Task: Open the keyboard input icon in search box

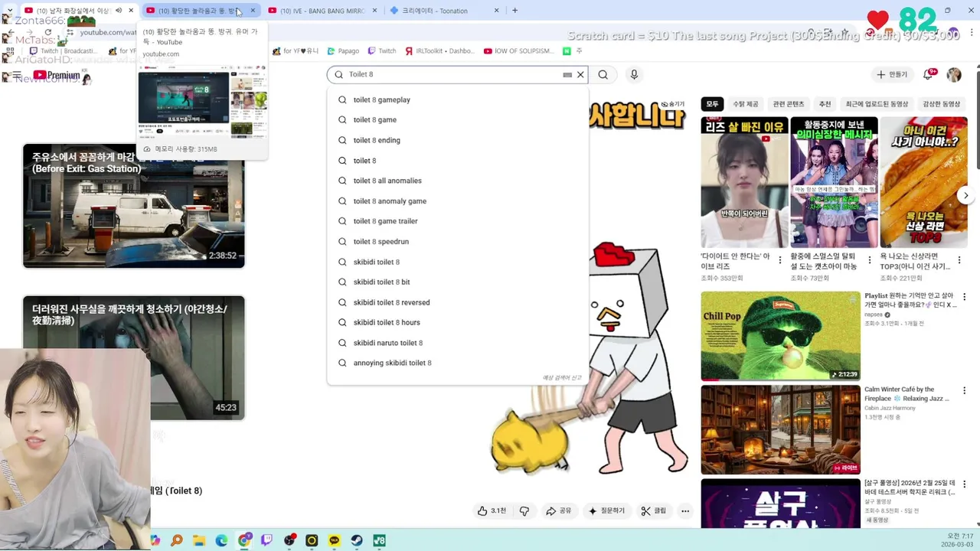Action: (x=567, y=75)
